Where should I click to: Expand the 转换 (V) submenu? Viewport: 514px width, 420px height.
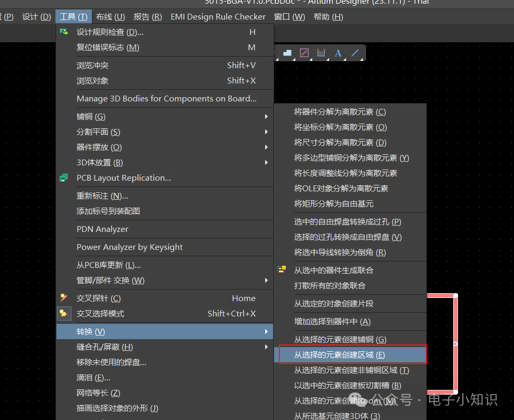(165, 331)
